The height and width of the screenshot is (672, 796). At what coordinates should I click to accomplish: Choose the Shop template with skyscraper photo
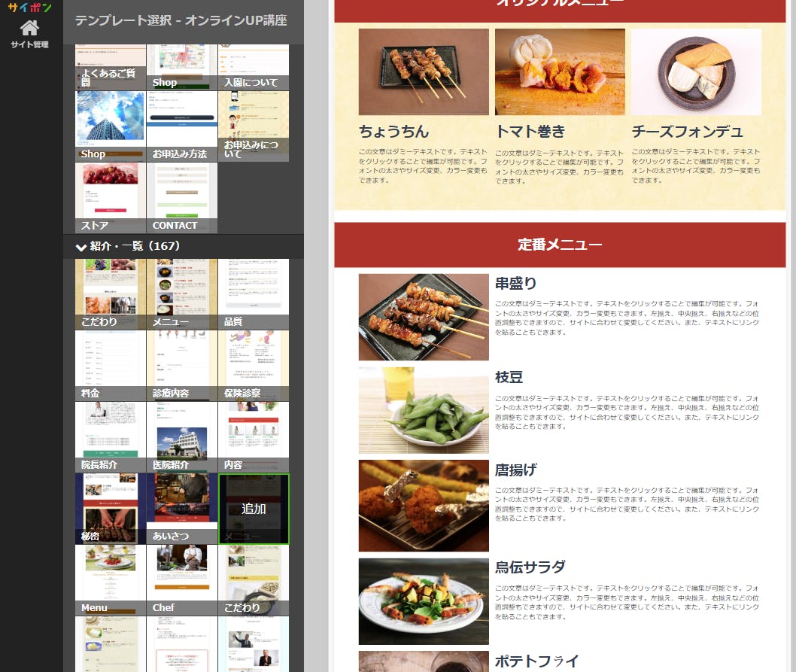coord(111,126)
